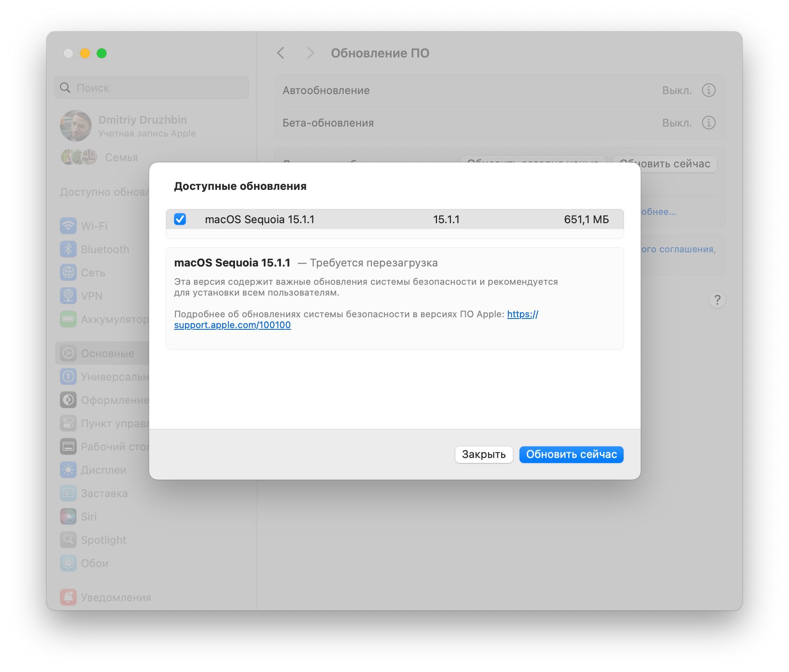Click the Дисплеи sun icon

68,470
